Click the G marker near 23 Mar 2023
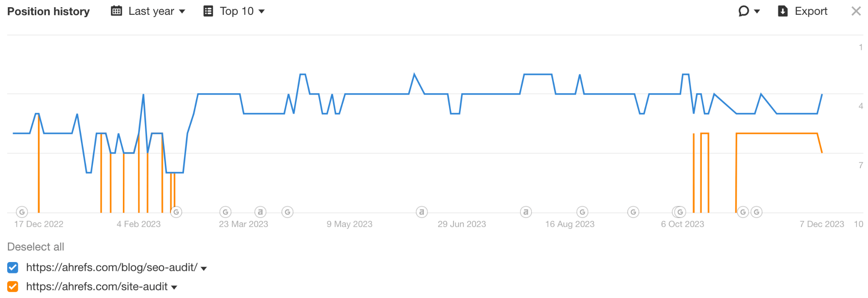 (x=225, y=212)
